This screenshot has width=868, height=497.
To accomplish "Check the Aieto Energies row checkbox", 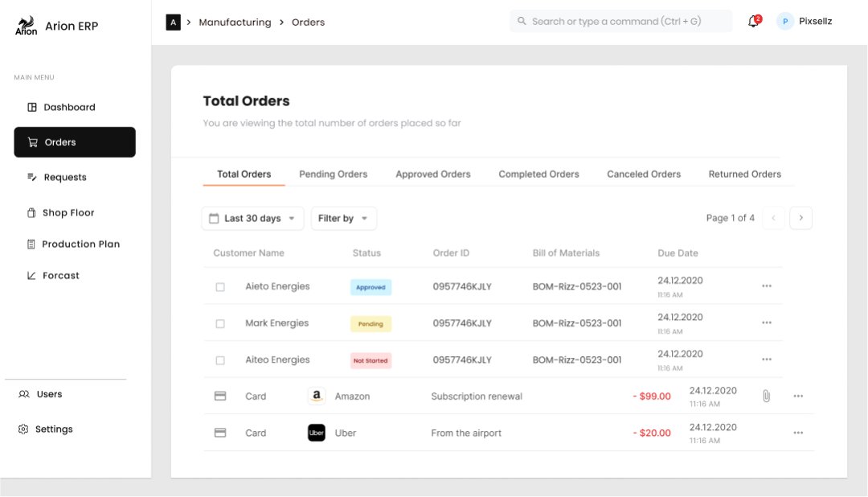I will 220,287.
